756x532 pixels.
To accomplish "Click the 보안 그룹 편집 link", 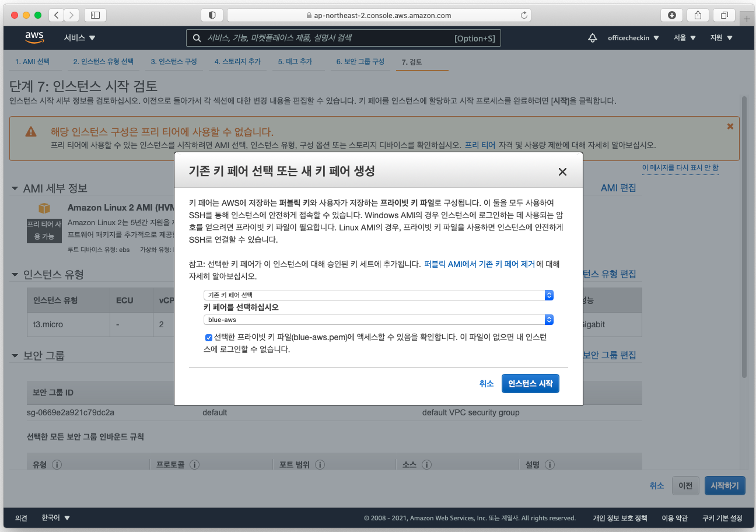I will 610,355.
